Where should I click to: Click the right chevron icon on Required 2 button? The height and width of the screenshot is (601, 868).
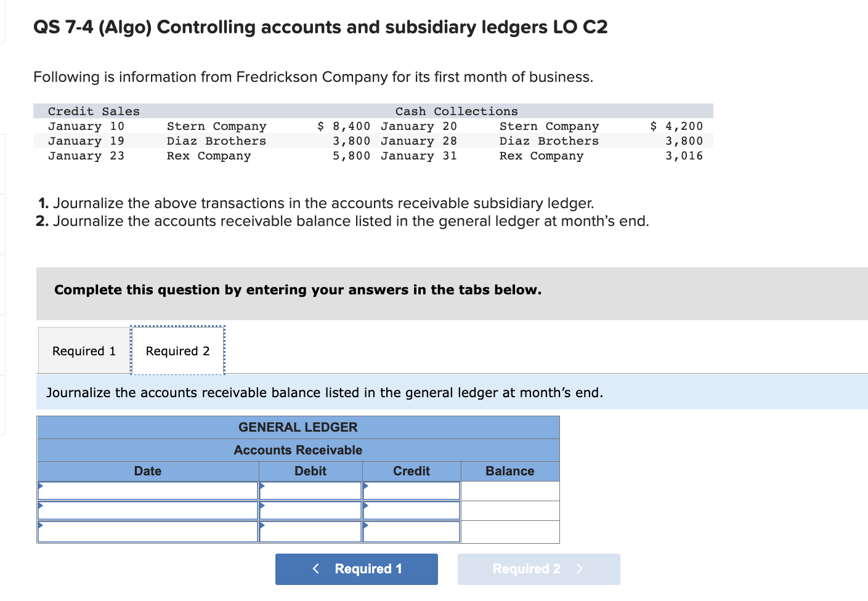[x=580, y=568]
